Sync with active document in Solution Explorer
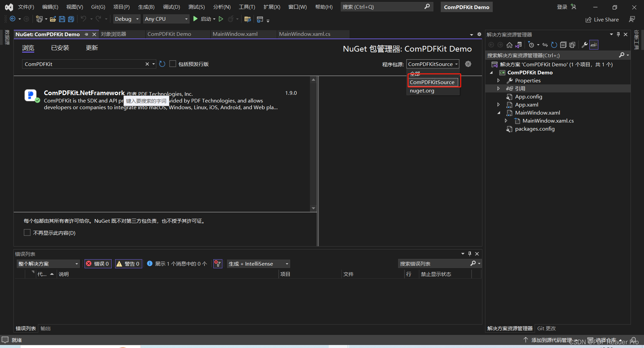This screenshot has width=644, height=348. [x=545, y=45]
